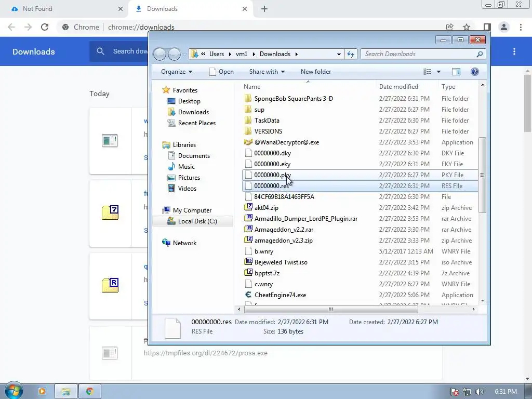
Task: Select the Armageddon_v2.2.rar icon
Action: click(x=249, y=229)
